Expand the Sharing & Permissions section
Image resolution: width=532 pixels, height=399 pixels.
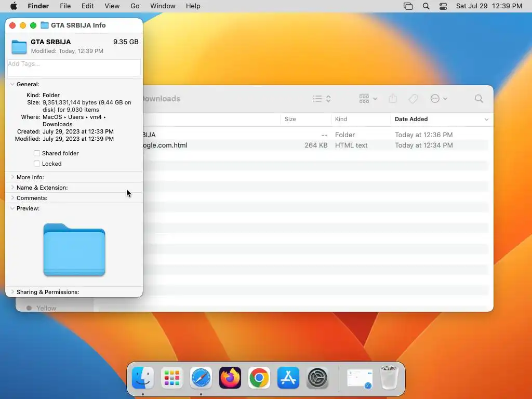click(x=12, y=292)
